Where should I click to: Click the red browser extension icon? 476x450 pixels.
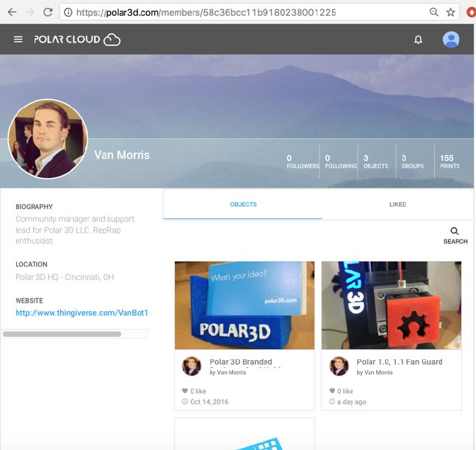click(x=471, y=12)
